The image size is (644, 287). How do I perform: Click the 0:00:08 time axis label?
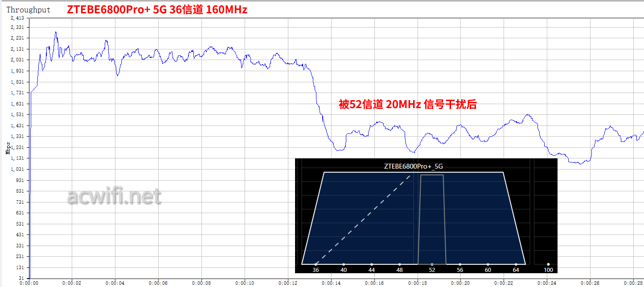coord(201,283)
